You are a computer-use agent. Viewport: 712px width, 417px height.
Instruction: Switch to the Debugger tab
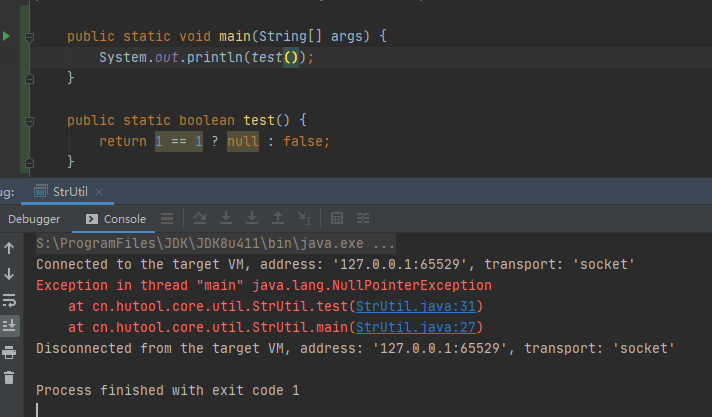coord(34,219)
